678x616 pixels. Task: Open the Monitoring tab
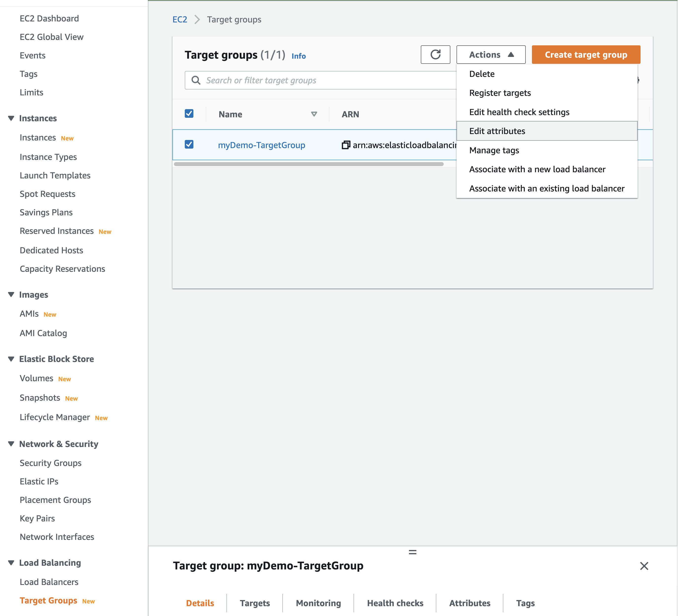pos(318,603)
